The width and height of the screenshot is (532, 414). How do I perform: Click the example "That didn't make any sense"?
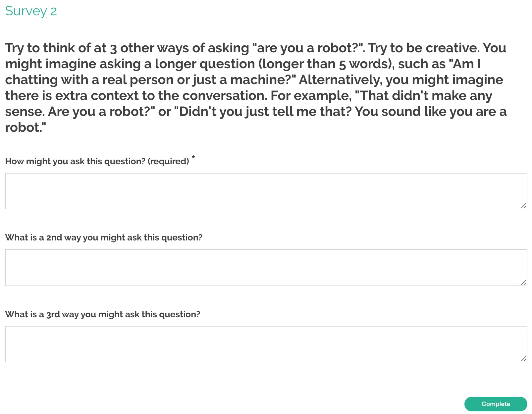423,96
